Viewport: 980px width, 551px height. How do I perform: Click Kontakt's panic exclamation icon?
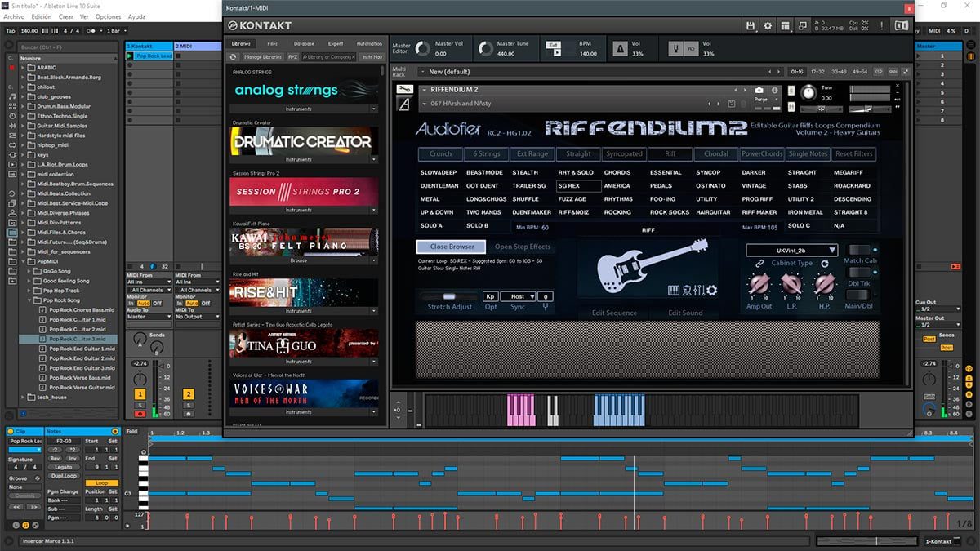883,26
